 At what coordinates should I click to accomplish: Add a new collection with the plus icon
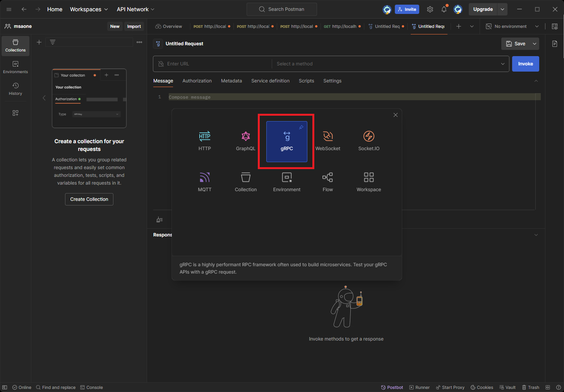click(x=39, y=42)
